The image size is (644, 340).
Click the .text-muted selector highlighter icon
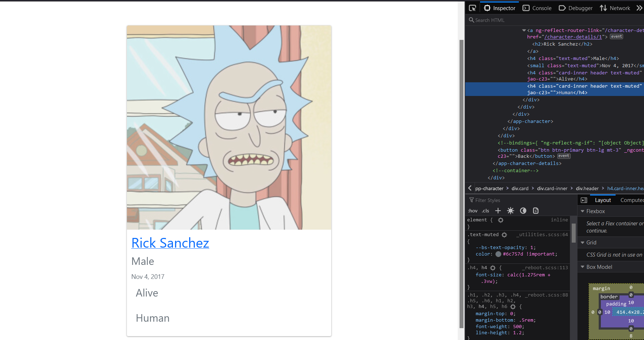(x=504, y=235)
